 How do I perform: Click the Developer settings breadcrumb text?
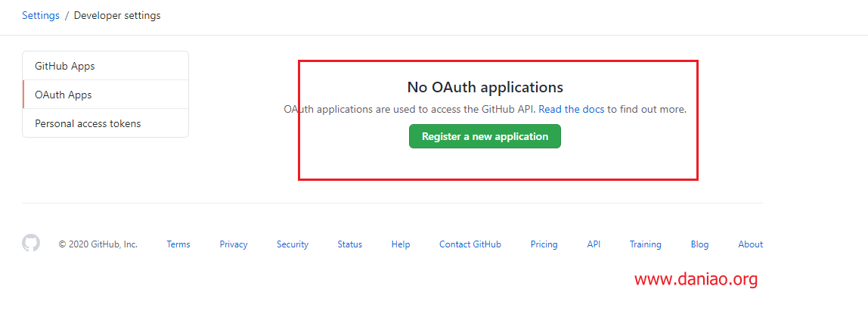pos(117,16)
